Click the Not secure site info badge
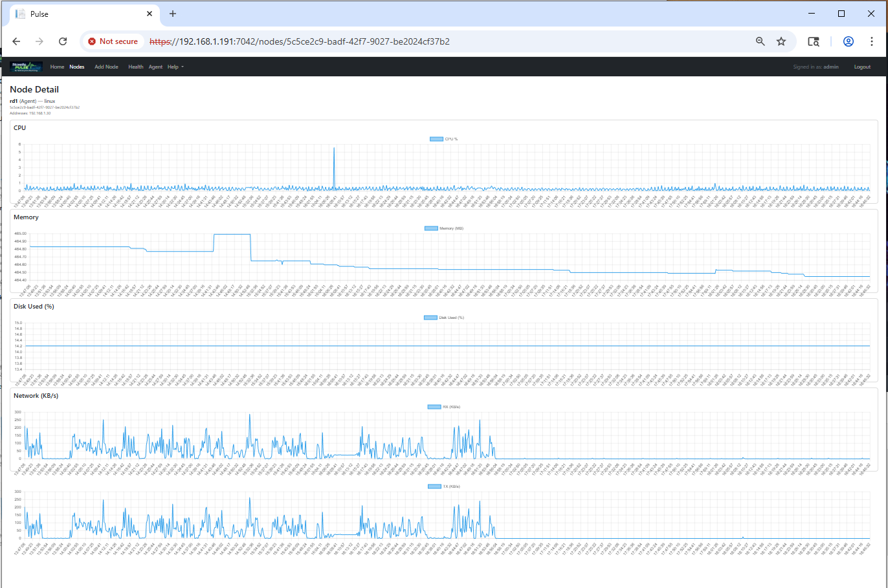Image resolution: width=888 pixels, height=588 pixels. coord(113,41)
